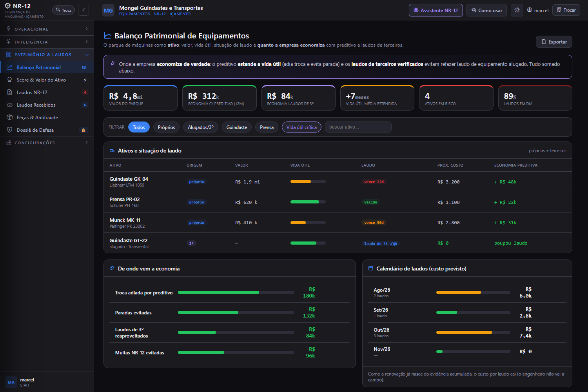Enable the Vida útil crítica filter
The height and width of the screenshot is (392, 588).
[301, 127]
